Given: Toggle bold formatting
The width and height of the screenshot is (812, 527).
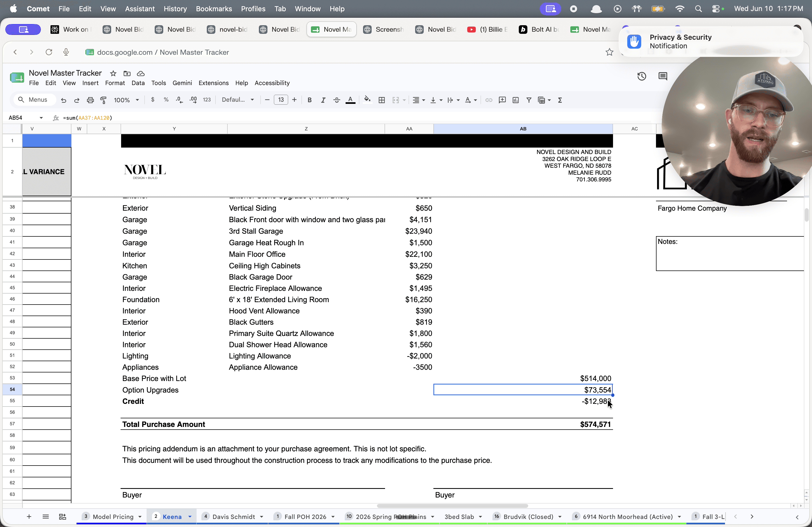Looking at the screenshot, I should click(309, 100).
